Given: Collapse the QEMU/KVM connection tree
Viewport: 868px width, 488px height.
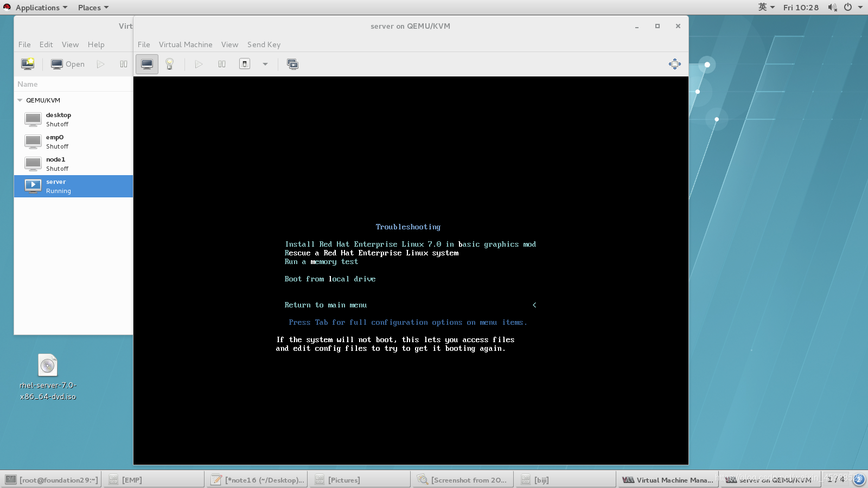Looking at the screenshot, I should [20, 100].
